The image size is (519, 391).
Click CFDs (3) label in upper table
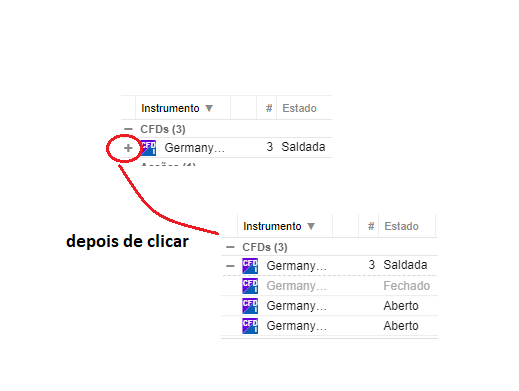(x=163, y=129)
